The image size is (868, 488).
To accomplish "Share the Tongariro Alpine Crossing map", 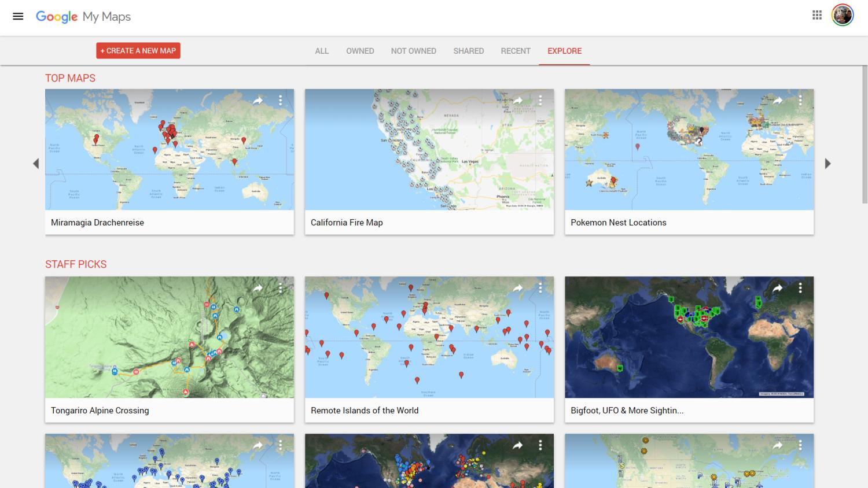I will [258, 288].
